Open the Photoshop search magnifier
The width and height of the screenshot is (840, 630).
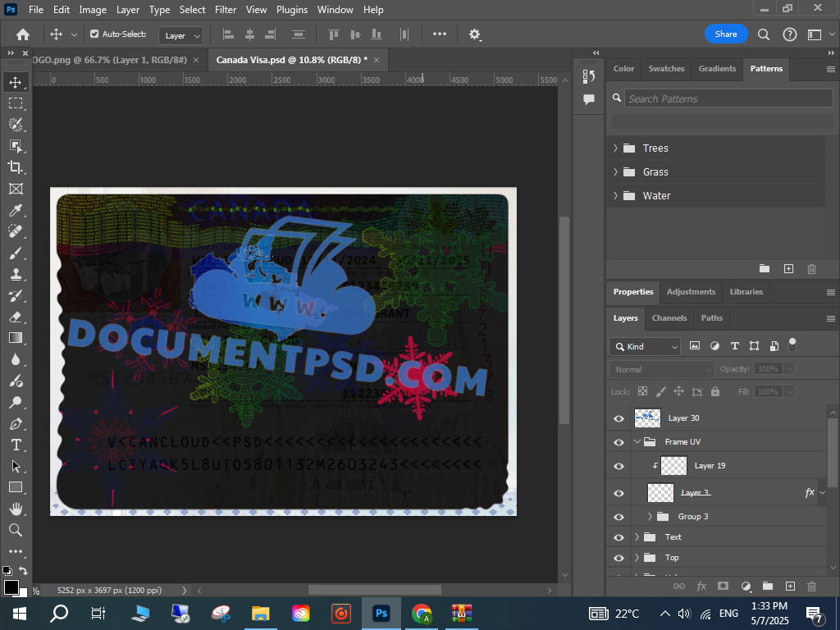point(764,34)
